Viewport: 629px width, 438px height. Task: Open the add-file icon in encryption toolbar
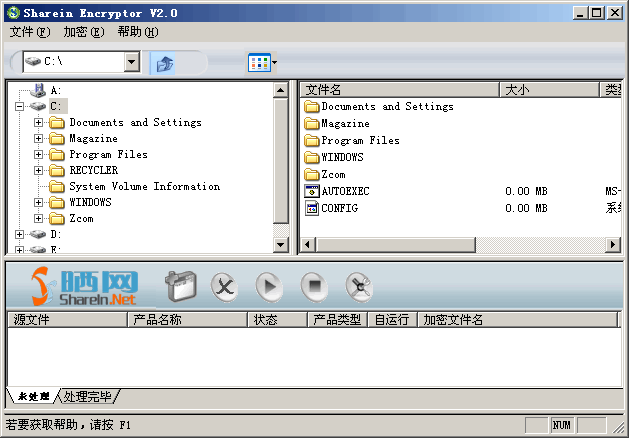181,286
